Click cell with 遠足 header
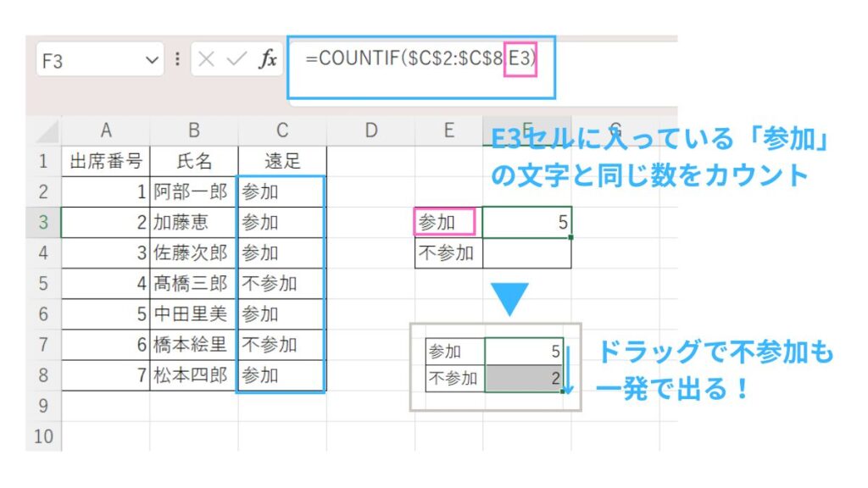 point(282,161)
